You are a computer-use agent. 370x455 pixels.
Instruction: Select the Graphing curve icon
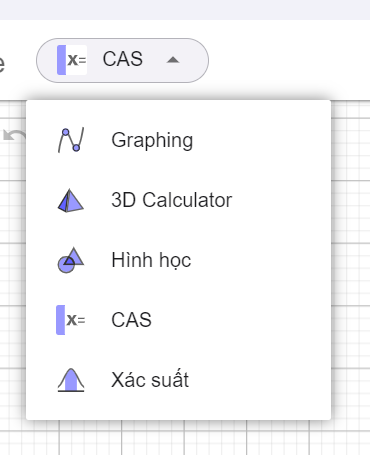71,140
